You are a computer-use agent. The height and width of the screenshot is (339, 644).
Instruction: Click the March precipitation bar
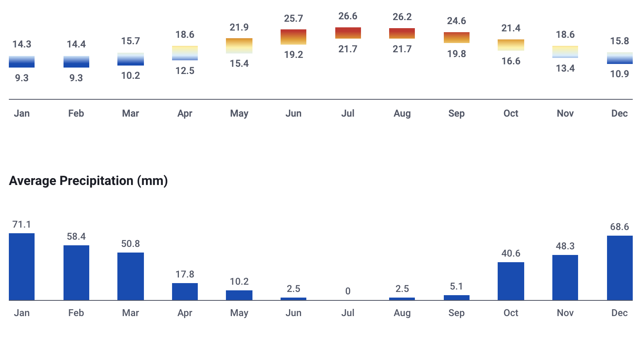(131, 276)
